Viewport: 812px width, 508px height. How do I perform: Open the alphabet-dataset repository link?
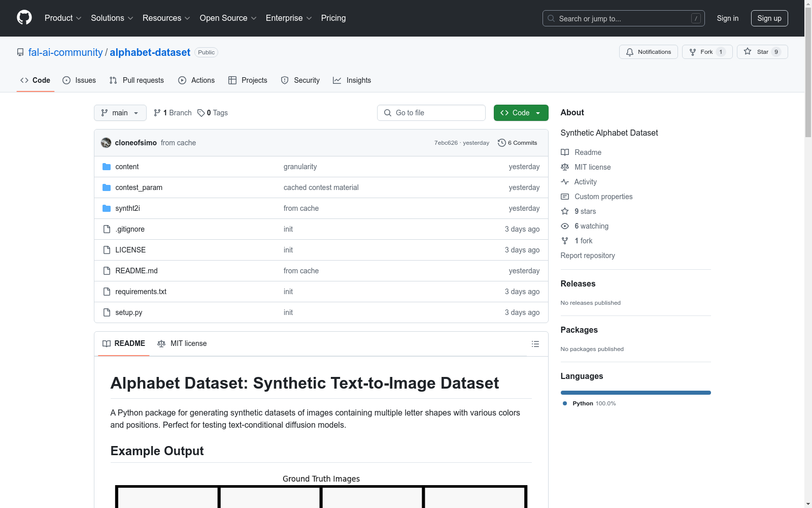click(150, 52)
